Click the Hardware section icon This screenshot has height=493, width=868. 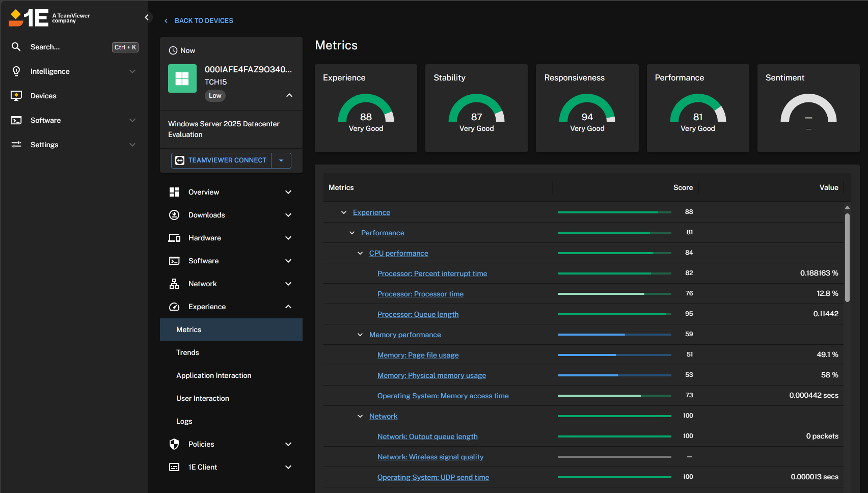click(174, 238)
